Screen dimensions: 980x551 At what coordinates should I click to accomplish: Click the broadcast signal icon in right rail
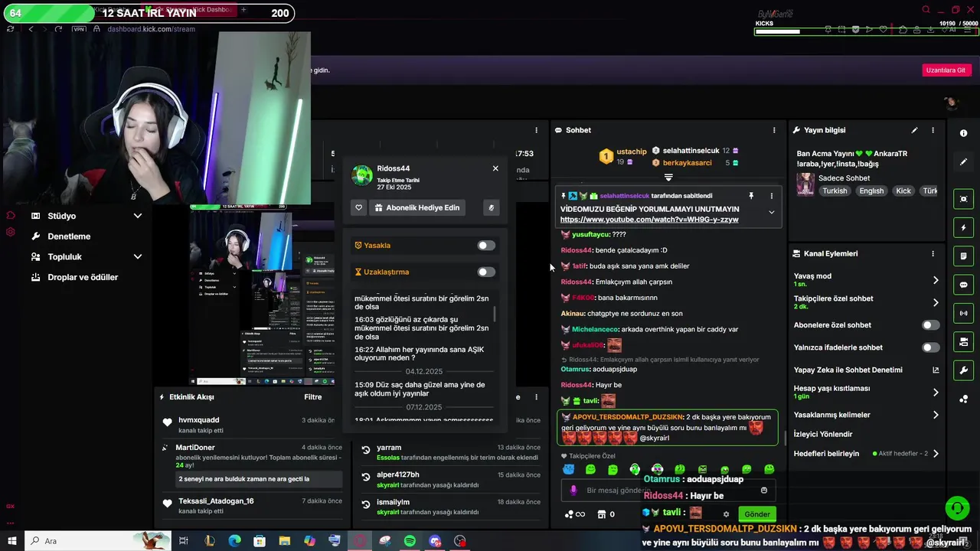963,313
